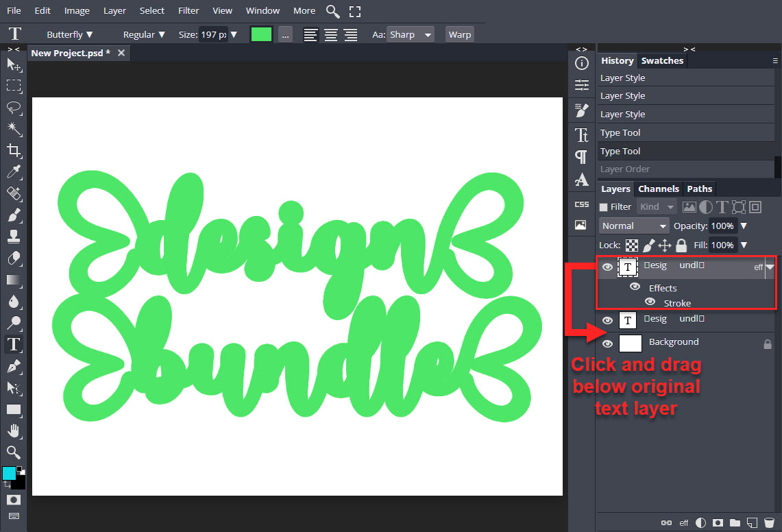782x532 pixels.
Task: Select the Type tool in the left toolbar
Action: [x=14, y=344]
